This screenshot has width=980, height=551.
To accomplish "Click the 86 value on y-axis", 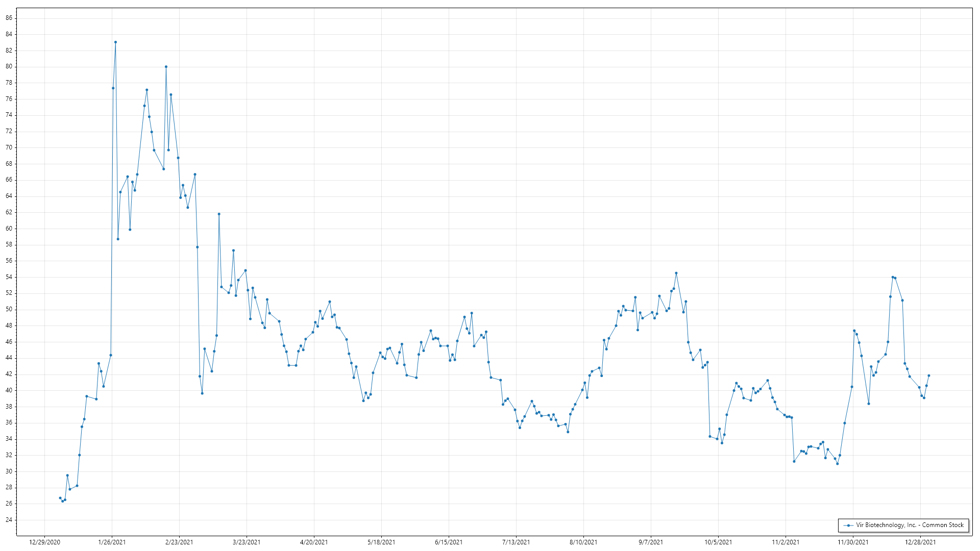I will click(9, 18).
